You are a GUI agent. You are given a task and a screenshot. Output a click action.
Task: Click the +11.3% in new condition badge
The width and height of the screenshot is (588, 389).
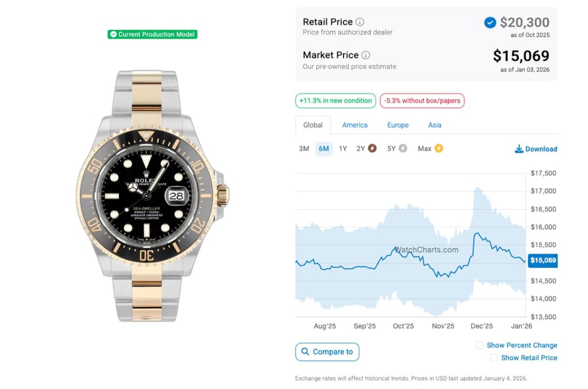(x=336, y=100)
